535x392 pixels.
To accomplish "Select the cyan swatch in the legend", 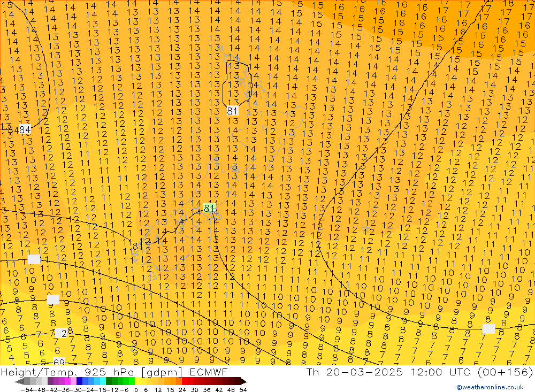I will [x=103, y=381].
